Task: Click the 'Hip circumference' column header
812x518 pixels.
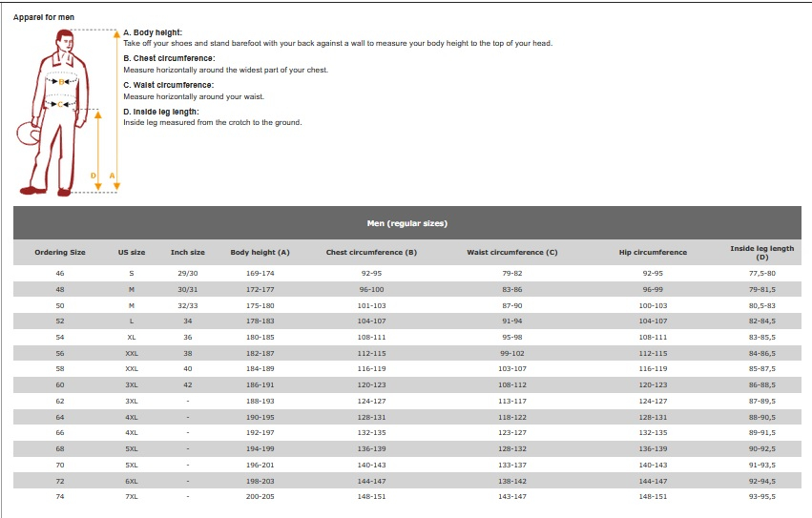Action: point(653,253)
